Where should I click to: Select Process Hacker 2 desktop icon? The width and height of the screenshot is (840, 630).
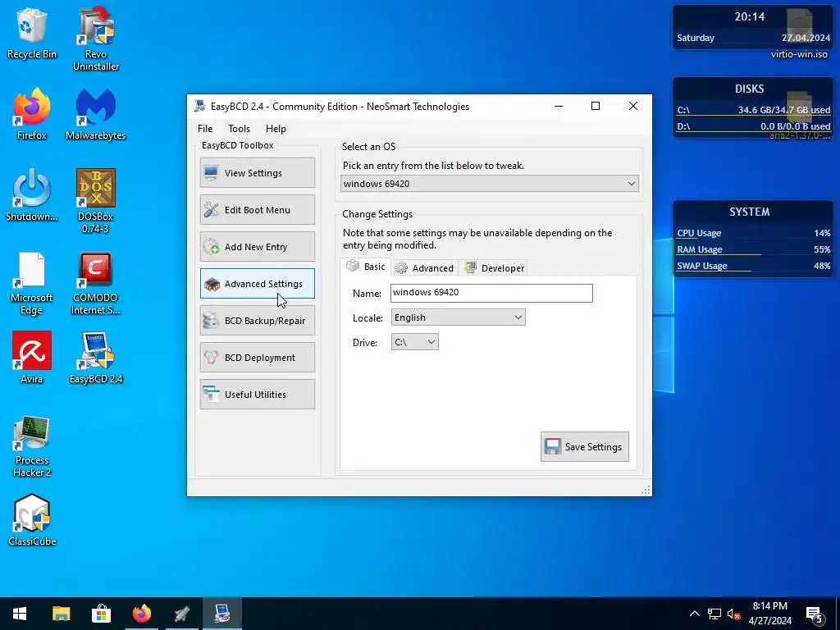[x=32, y=445]
